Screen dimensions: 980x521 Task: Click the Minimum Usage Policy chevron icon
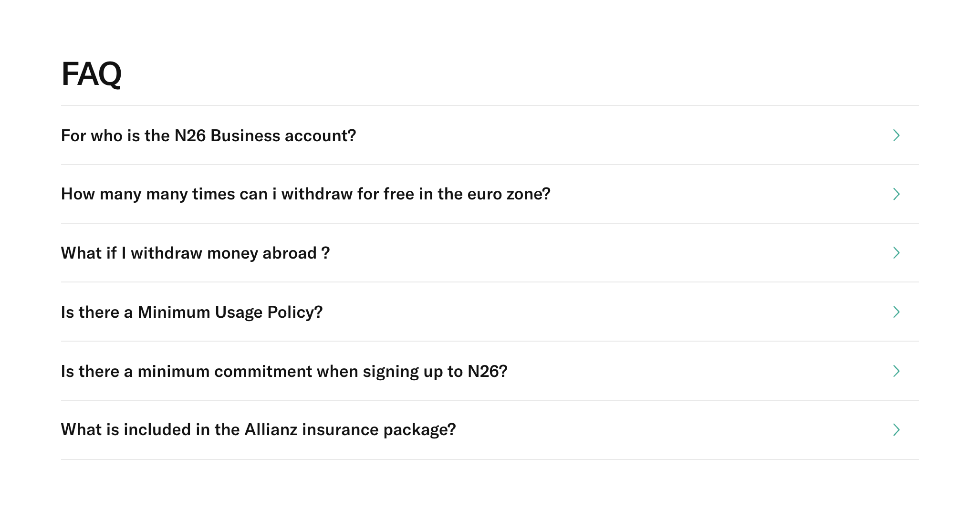coord(896,312)
